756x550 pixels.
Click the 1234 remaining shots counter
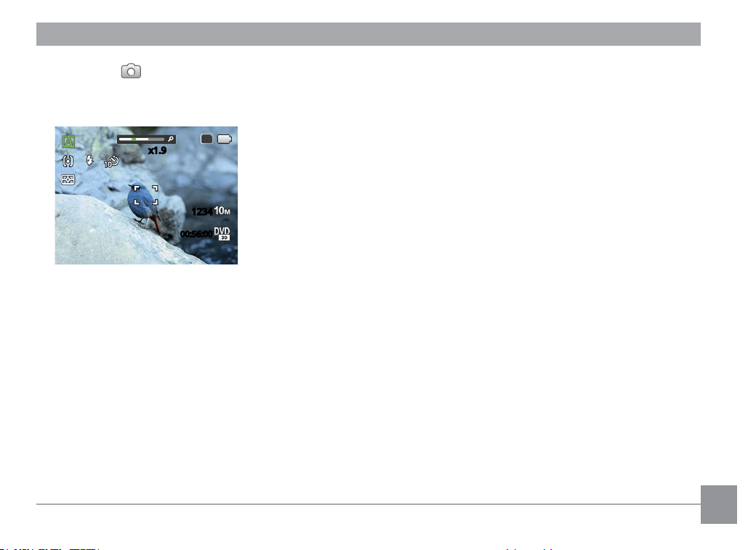202,211
